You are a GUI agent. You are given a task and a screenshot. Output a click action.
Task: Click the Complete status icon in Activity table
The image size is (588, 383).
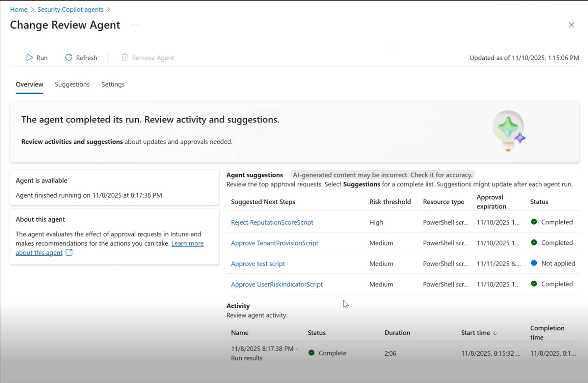click(311, 353)
